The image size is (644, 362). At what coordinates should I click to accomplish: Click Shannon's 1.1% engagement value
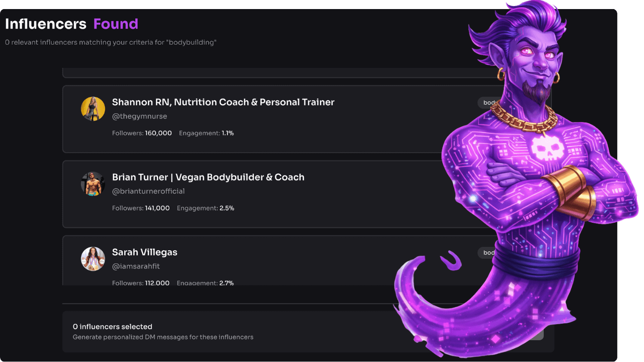(x=228, y=133)
